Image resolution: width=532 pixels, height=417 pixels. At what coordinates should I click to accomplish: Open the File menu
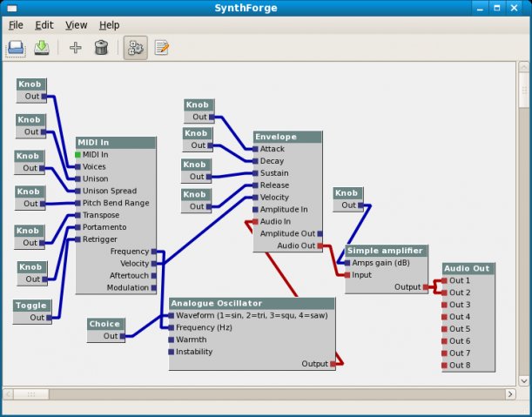[x=16, y=25]
